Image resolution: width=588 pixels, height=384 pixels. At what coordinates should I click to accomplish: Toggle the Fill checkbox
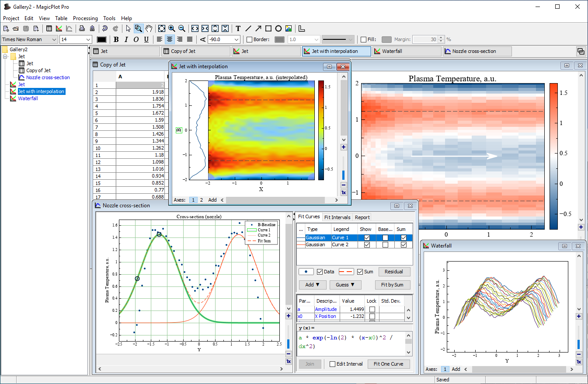pos(363,39)
